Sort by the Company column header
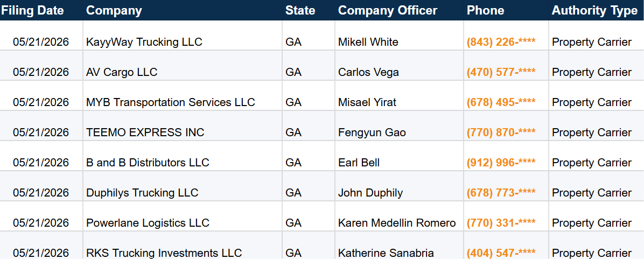 114,11
